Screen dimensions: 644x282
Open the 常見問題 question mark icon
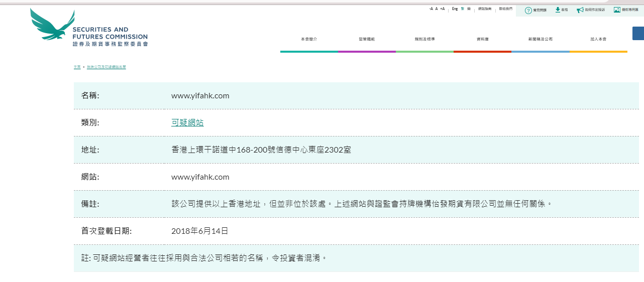click(528, 10)
